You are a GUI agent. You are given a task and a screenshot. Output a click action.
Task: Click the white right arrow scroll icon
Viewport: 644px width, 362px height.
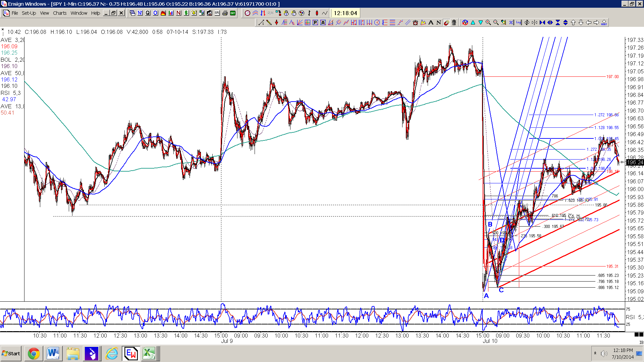coord(596,22)
